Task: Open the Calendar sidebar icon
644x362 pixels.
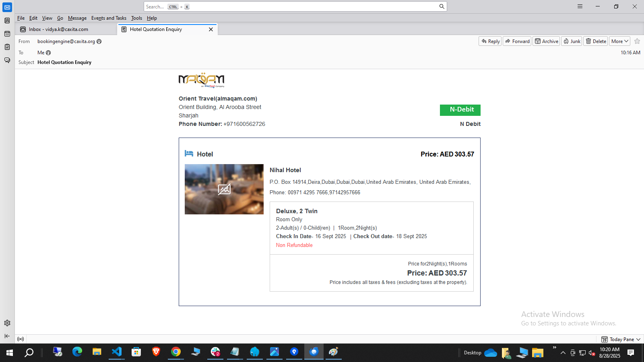Action: coord(7,34)
